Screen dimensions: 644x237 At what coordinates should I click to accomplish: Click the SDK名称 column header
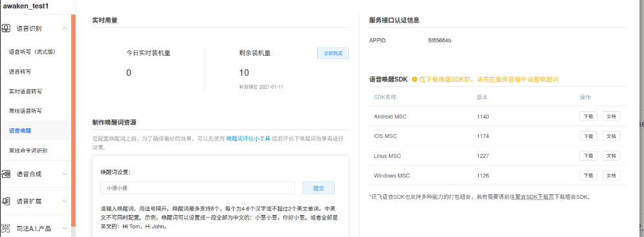tap(385, 97)
